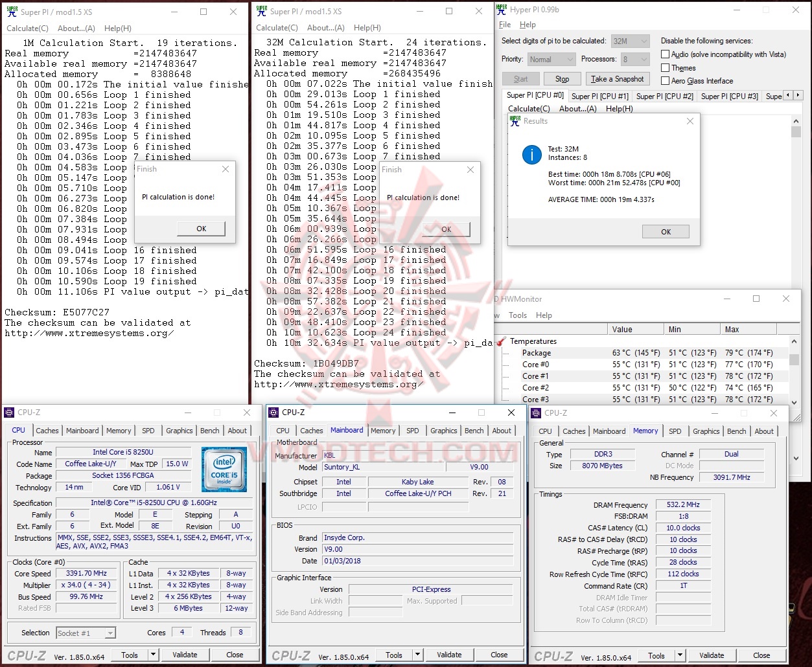
Task: Click OK in the 1M Finish dialog
Action: coord(202,229)
